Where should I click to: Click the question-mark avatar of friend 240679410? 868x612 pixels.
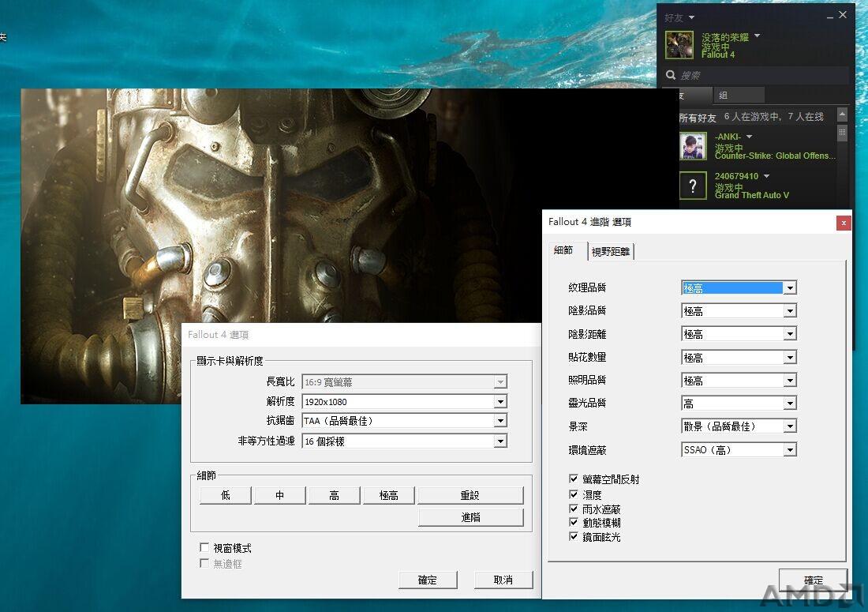(693, 186)
